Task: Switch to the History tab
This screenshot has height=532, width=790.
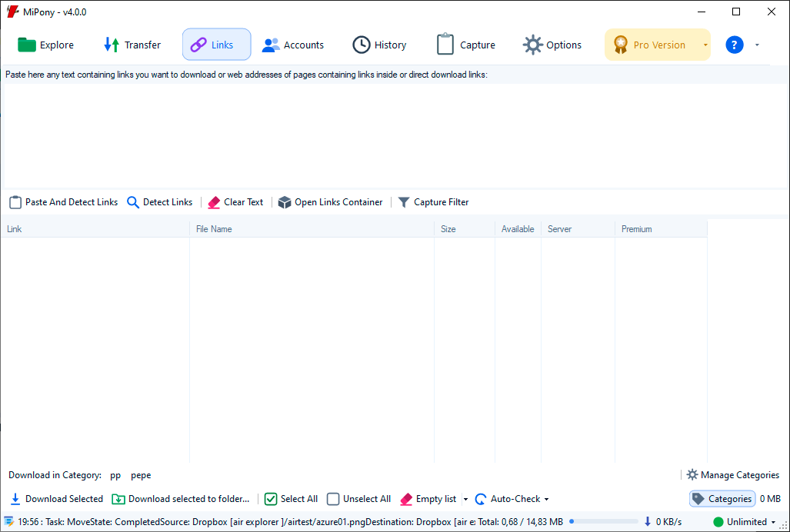Action: coord(380,45)
